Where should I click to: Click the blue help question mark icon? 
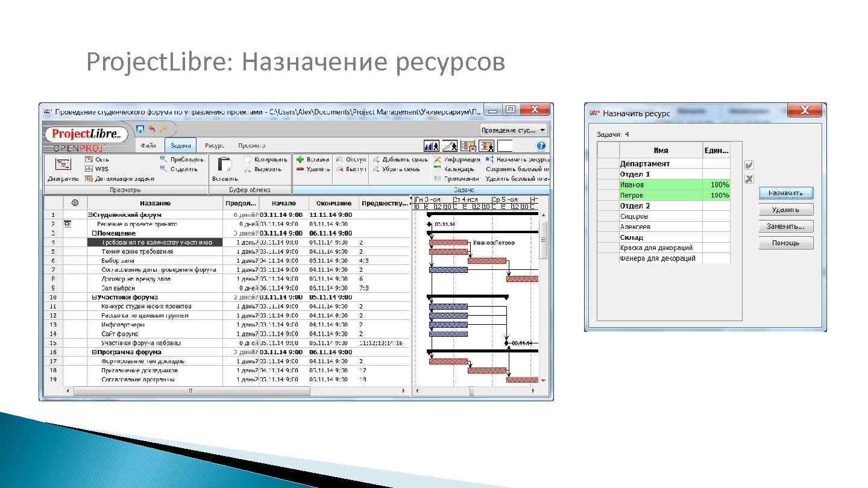[x=541, y=146]
